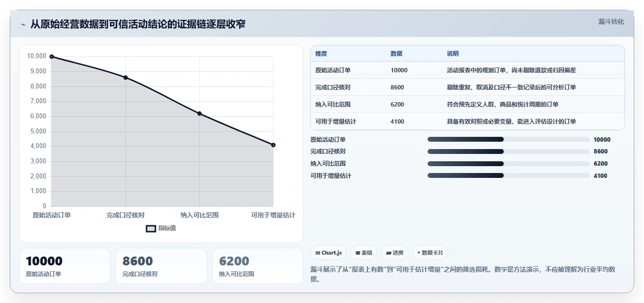The width and height of the screenshot is (644, 303).
Task: Click the 可用于增量估计 label in the progress list
Action: [331, 176]
